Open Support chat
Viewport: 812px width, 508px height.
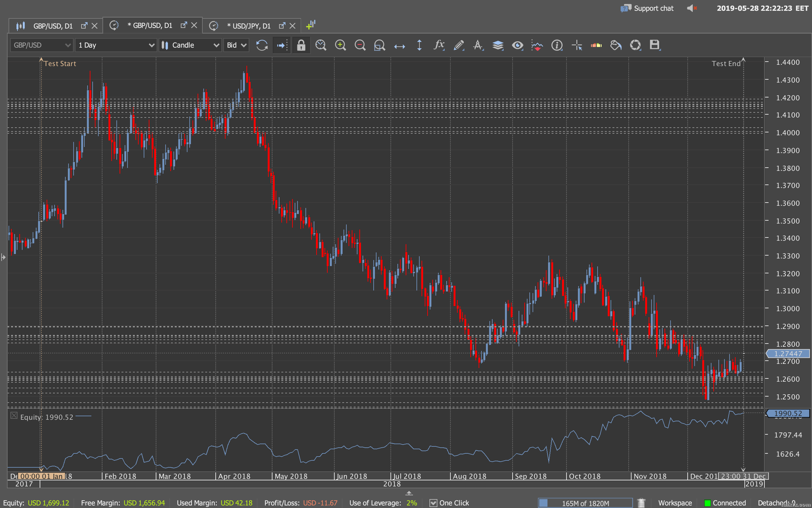coord(647,8)
